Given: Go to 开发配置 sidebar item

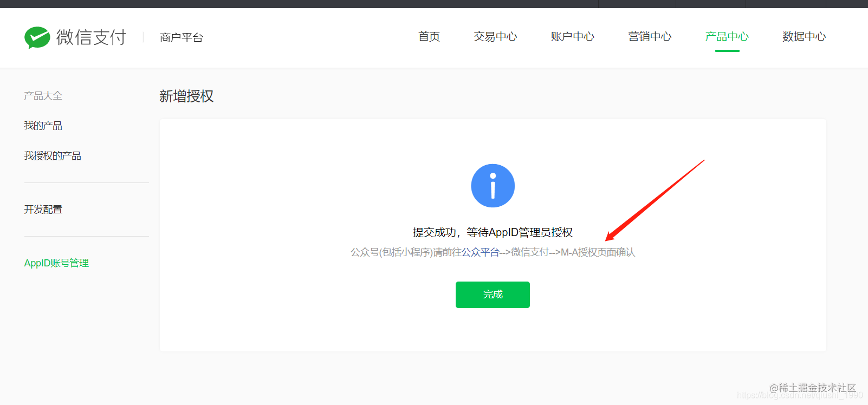Looking at the screenshot, I should coord(43,210).
